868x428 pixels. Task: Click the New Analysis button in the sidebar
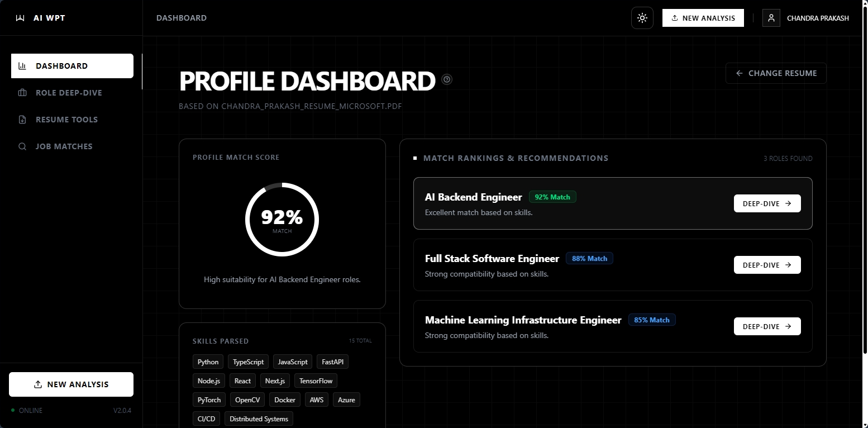pos(71,384)
